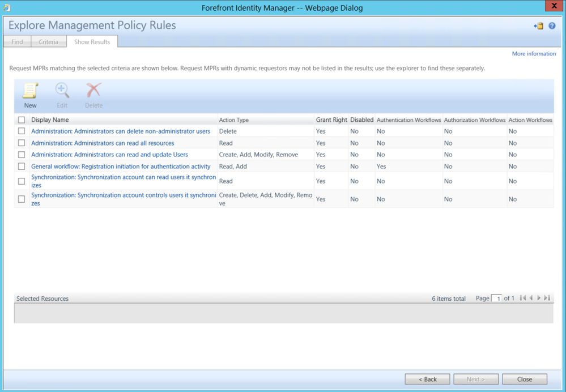Click the Disabled column header
Viewport: 566px width, 392px height.
pyautogui.click(x=361, y=120)
